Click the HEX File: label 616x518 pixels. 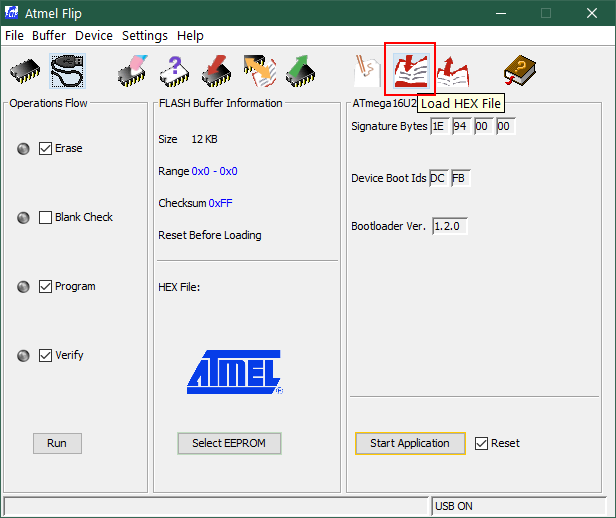pyautogui.click(x=179, y=287)
